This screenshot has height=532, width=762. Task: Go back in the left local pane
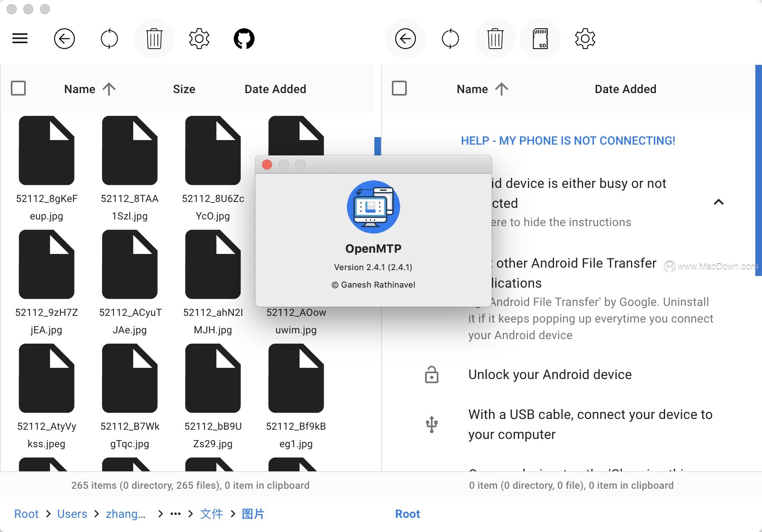[x=64, y=39]
